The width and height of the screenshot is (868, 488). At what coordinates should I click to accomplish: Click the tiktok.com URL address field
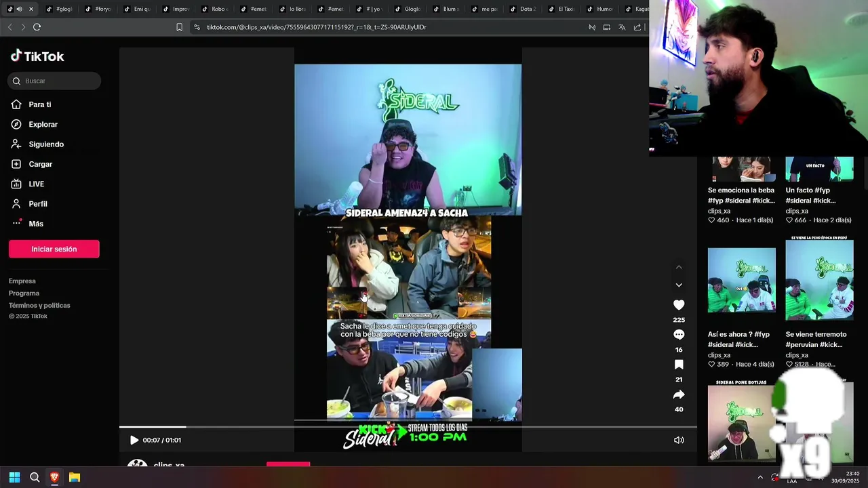tap(317, 27)
